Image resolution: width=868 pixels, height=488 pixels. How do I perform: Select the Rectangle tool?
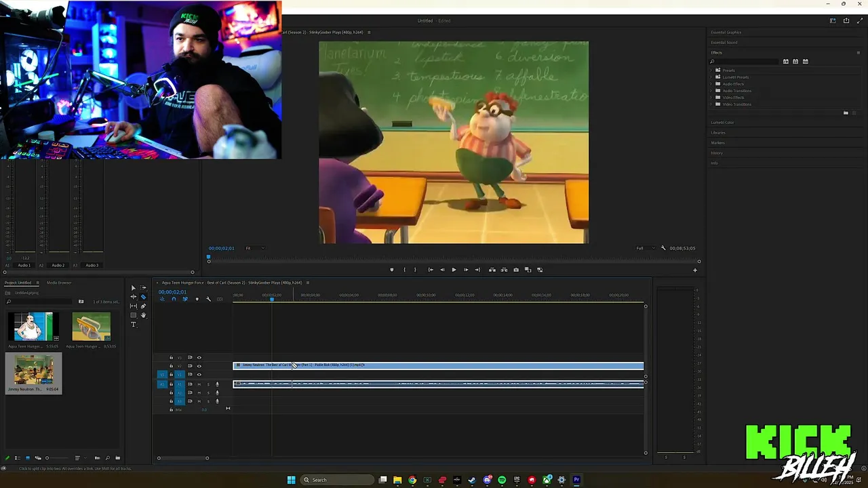pyautogui.click(x=134, y=315)
